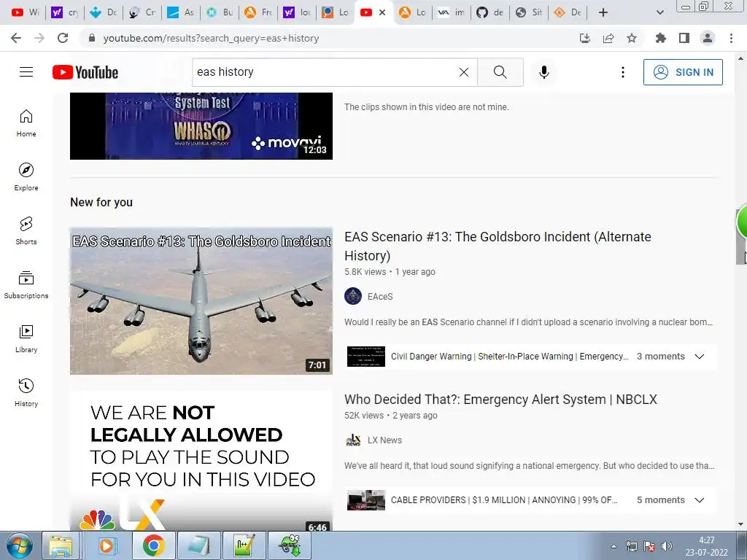The image size is (747, 560).
Task: Click the page scroll-down arrow
Action: coord(741,524)
